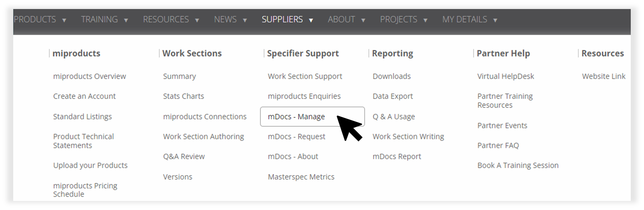Viewport: 644px width, 210px height.
Task: Select SUPPLIERS in the navigation bar
Action: pos(282,19)
